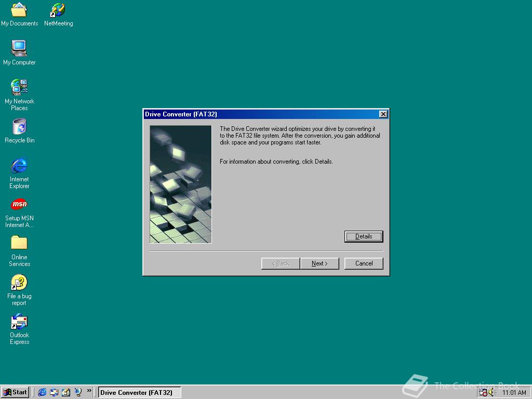532x399 pixels.
Task: Open the Start menu
Action: point(15,392)
